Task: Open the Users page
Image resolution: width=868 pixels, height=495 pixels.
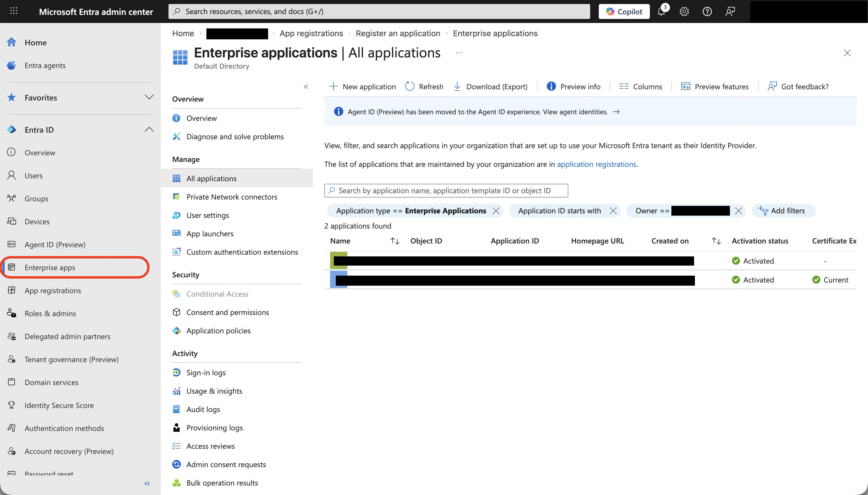Action: 34,175
